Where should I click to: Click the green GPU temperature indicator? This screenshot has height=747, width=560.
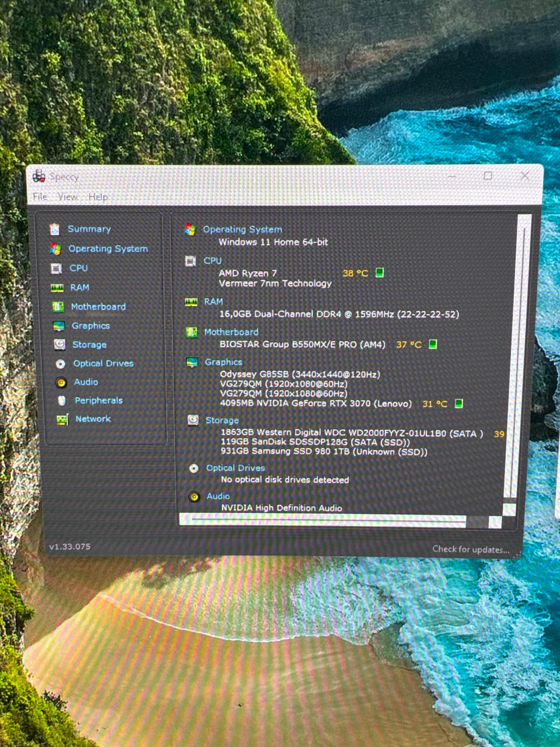pyautogui.click(x=459, y=403)
